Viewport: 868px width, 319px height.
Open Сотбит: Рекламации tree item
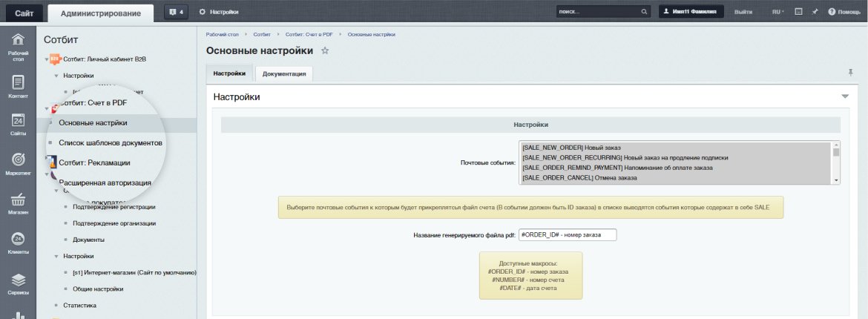(x=95, y=162)
